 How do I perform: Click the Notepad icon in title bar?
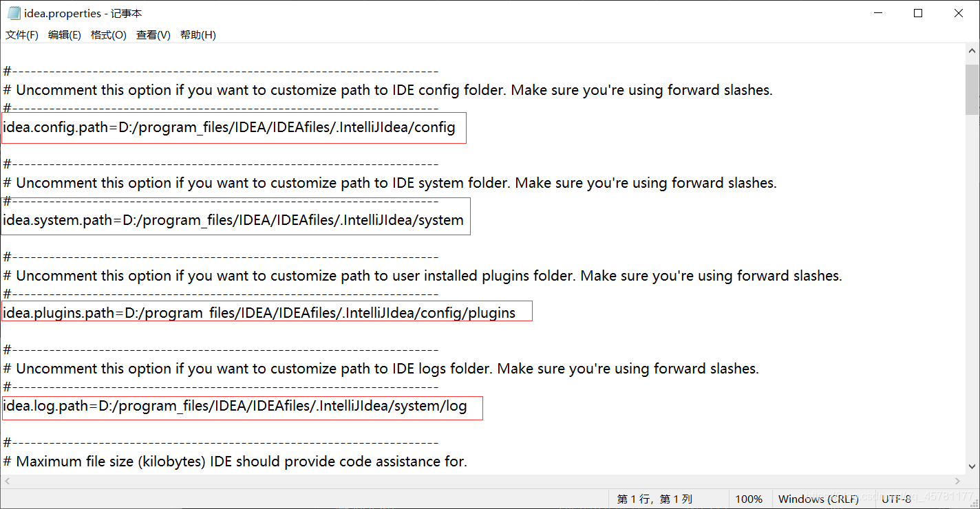click(x=14, y=13)
